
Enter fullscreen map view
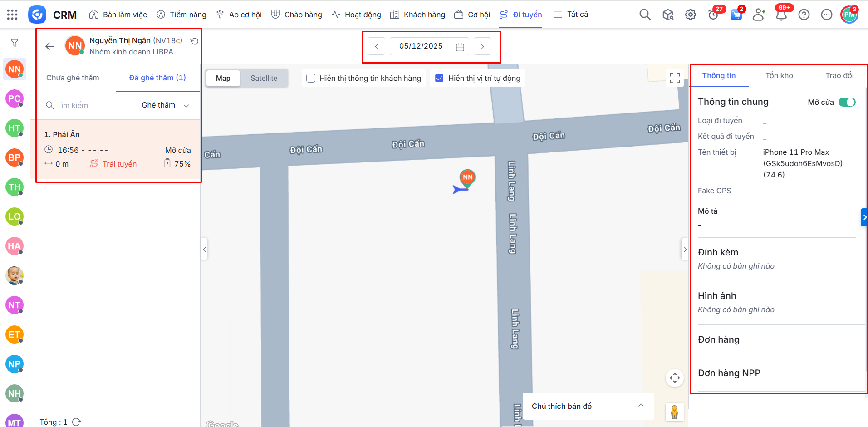pos(674,78)
